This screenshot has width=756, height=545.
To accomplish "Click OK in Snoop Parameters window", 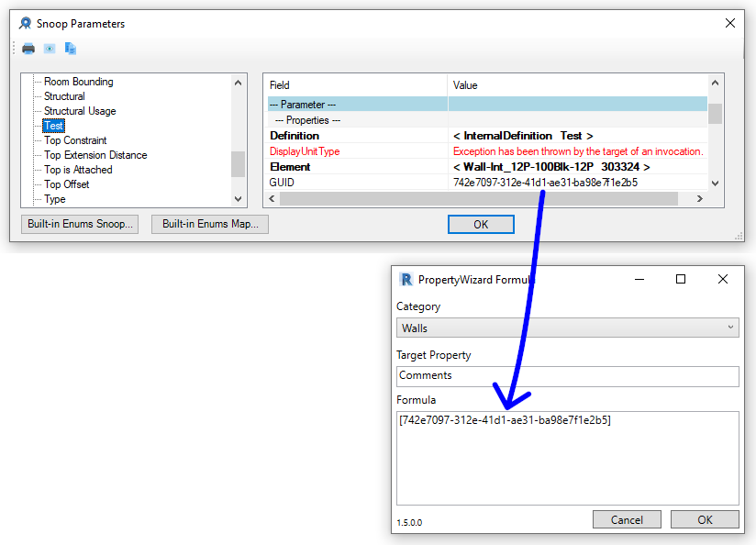I will click(x=481, y=224).
